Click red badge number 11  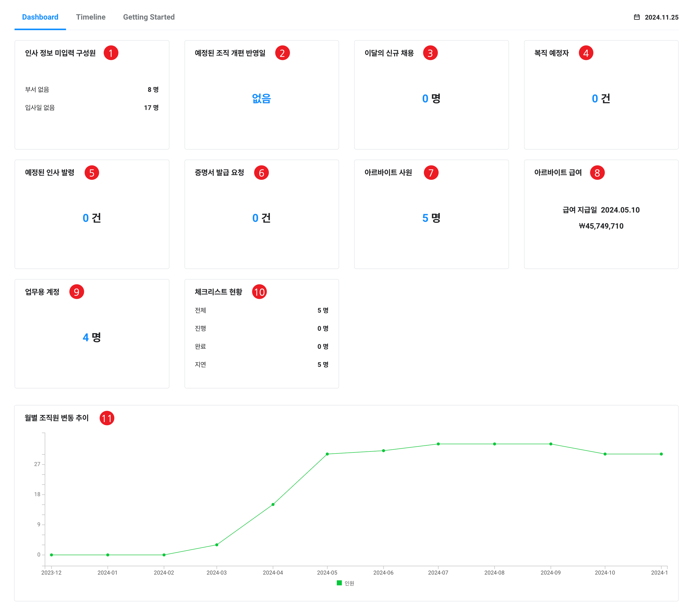(x=107, y=418)
